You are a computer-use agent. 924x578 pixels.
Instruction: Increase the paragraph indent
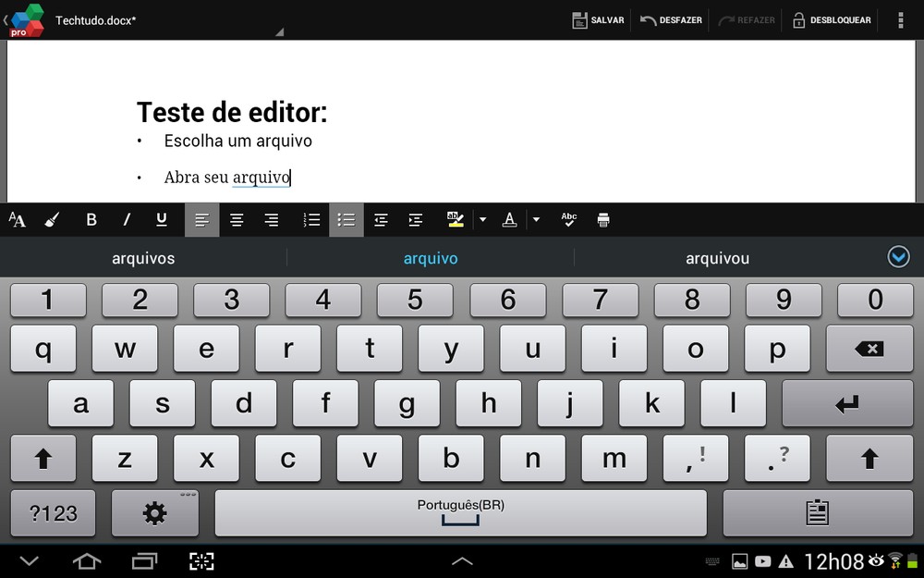pyautogui.click(x=415, y=219)
